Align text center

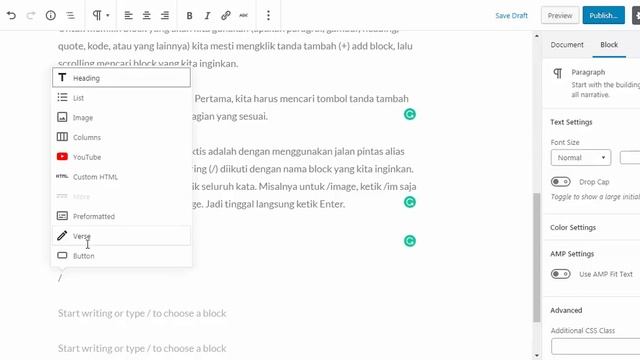point(147,16)
